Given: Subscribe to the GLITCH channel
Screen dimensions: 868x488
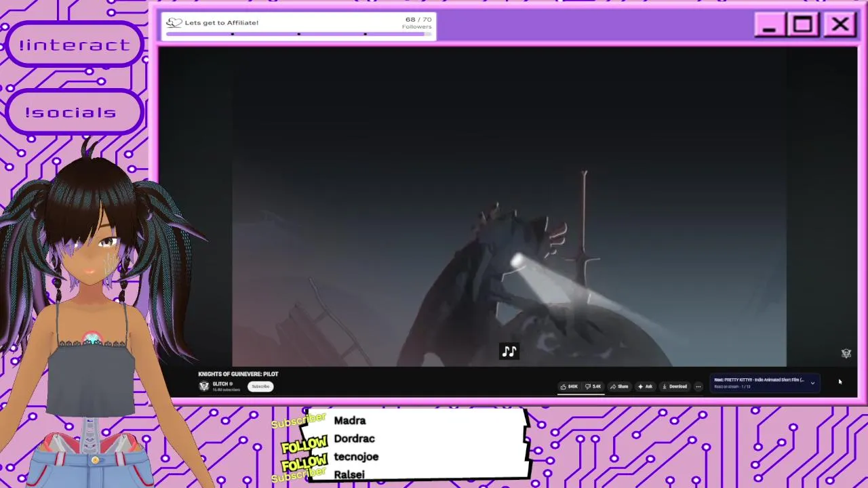Looking at the screenshot, I should click(x=260, y=386).
